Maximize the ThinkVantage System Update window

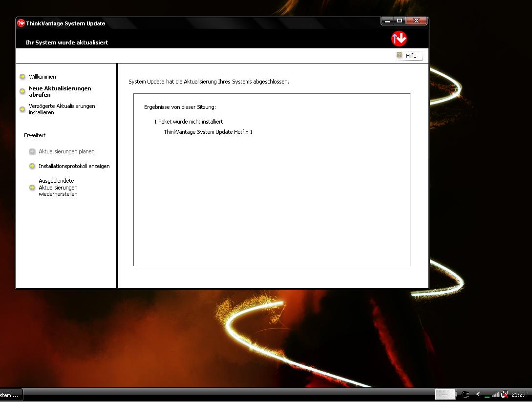pyautogui.click(x=399, y=21)
